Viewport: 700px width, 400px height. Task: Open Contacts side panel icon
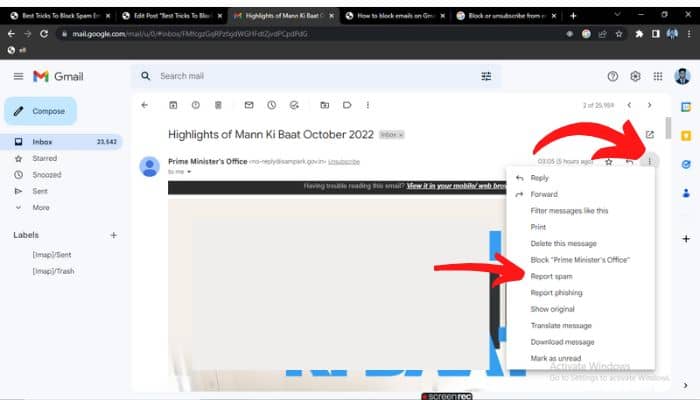pos(686,193)
